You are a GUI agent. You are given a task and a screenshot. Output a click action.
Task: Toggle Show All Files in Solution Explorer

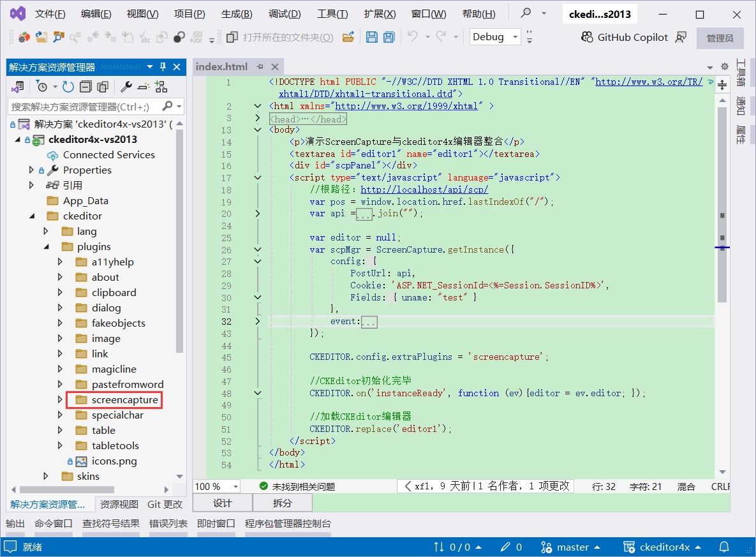coord(102,87)
